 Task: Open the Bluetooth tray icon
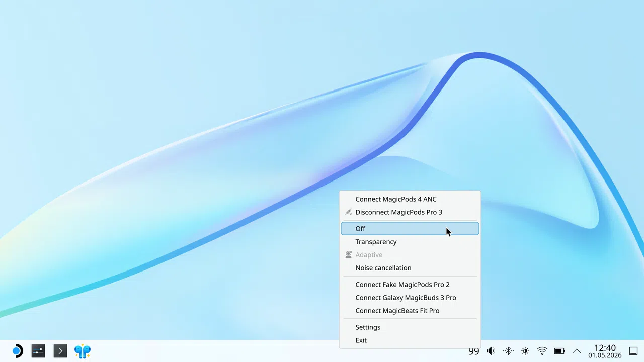(x=508, y=351)
